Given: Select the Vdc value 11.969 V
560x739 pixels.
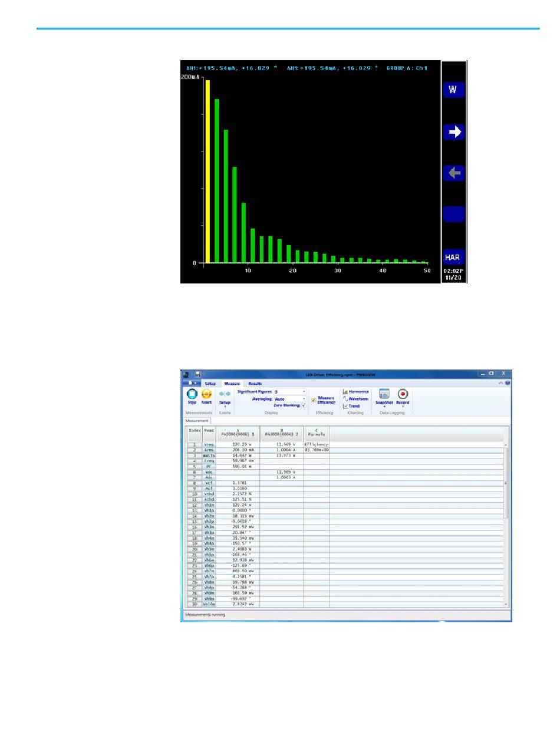Looking at the screenshot, I should 282,472.
